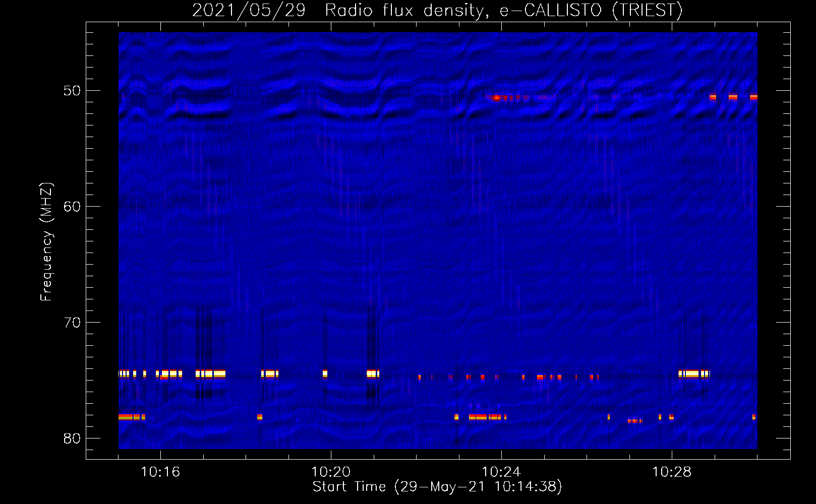Click the '70' frequency tick label

(x=72, y=323)
